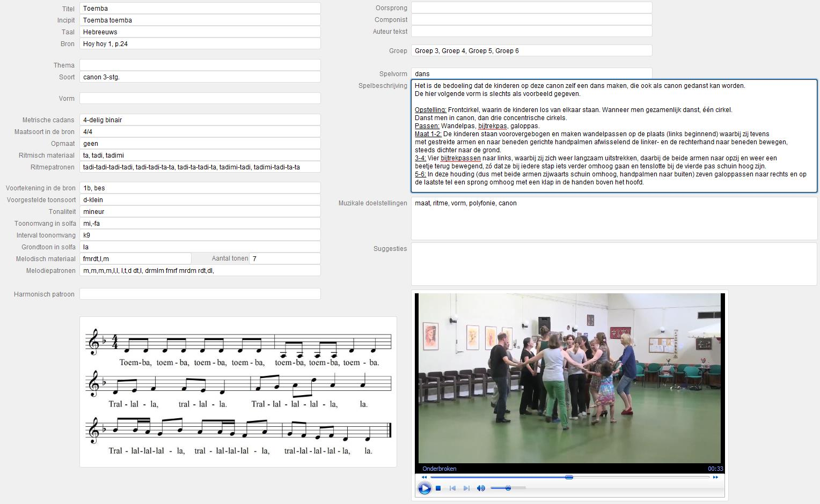The image size is (820, 504).
Task: Click the fast-forward double-arrow icon
Action: (x=715, y=477)
